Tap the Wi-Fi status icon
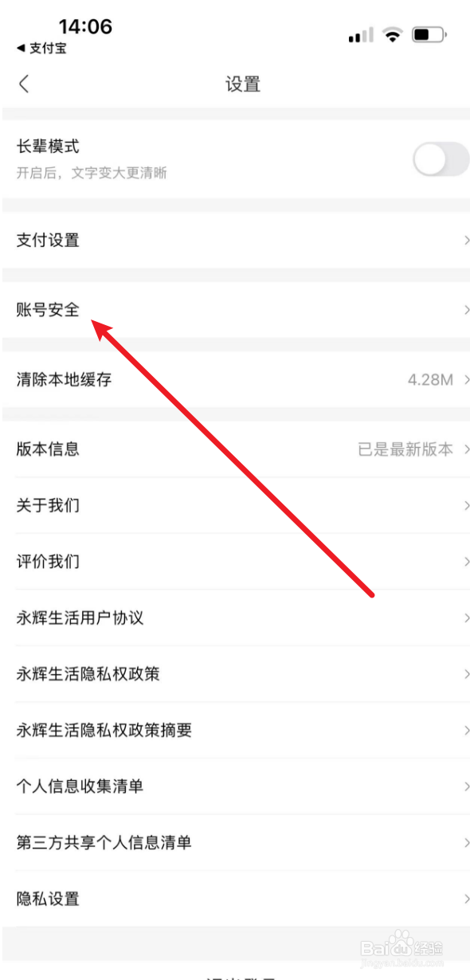This screenshot has width=470, height=980. tap(391, 35)
